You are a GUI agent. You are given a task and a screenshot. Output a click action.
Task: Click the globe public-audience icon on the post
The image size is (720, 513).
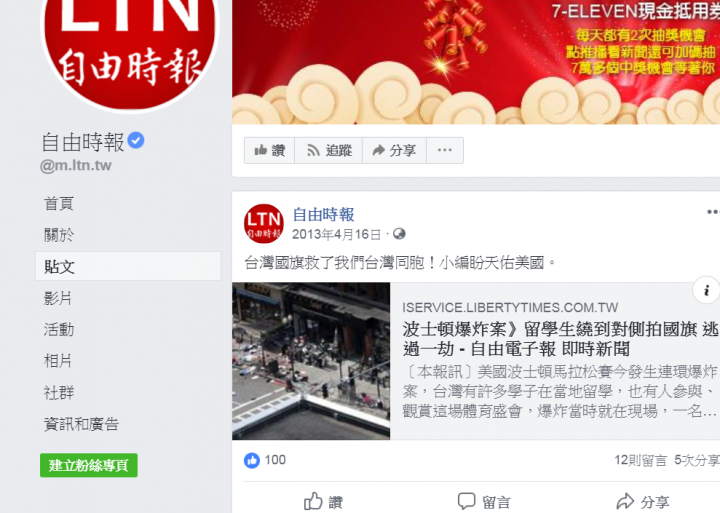click(399, 234)
